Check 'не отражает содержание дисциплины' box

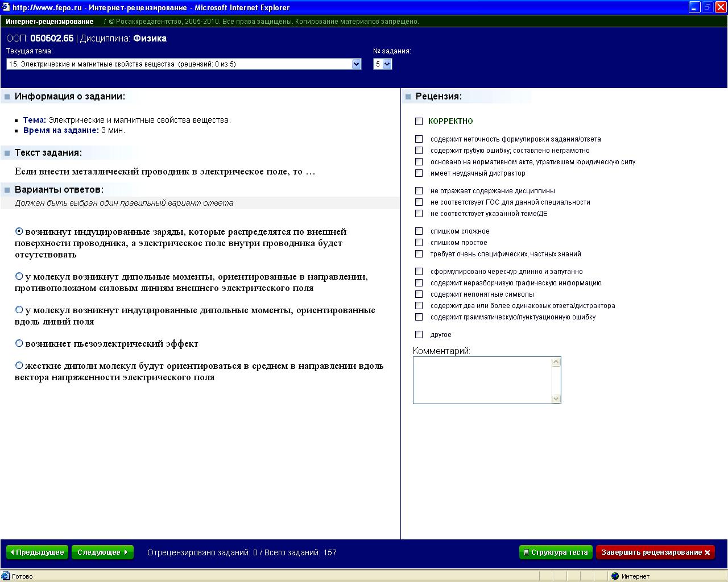pyautogui.click(x=419, y=190)
